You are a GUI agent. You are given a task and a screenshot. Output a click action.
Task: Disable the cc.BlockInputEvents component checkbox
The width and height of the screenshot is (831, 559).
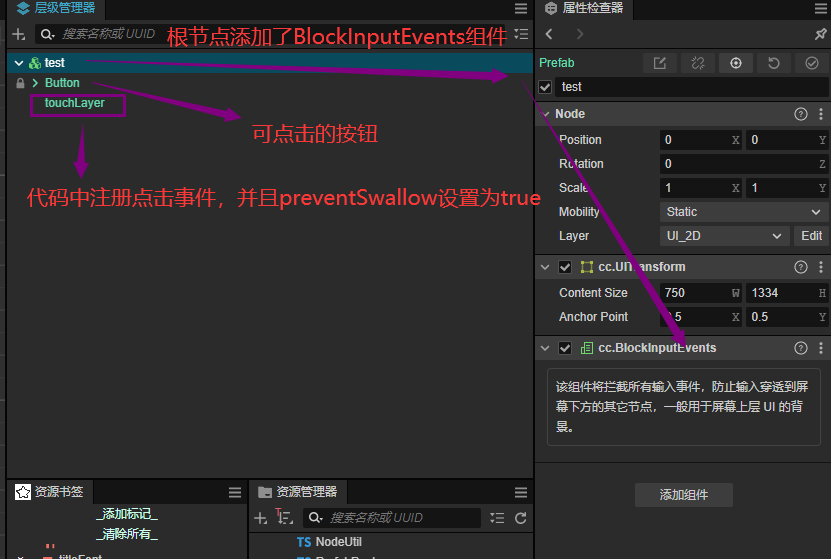(565, 348)
